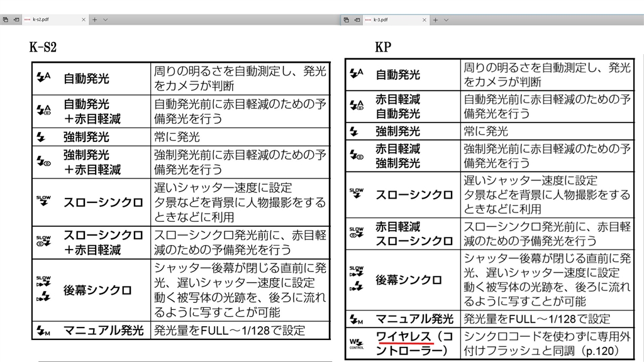Click the シャッター後幕が閉じる description in KP table

(x=548, y=280)
